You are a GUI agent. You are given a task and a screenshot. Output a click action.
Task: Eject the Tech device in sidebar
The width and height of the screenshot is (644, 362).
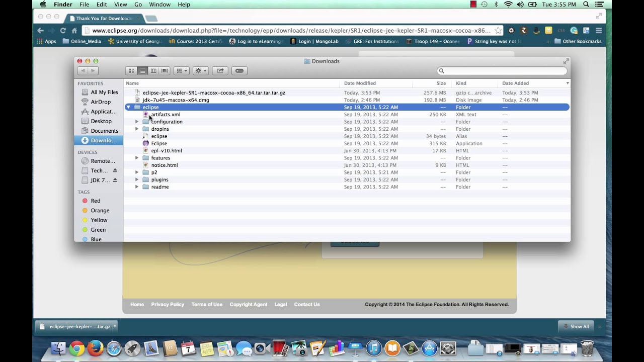pyautogui.click(x=115, y=170)
